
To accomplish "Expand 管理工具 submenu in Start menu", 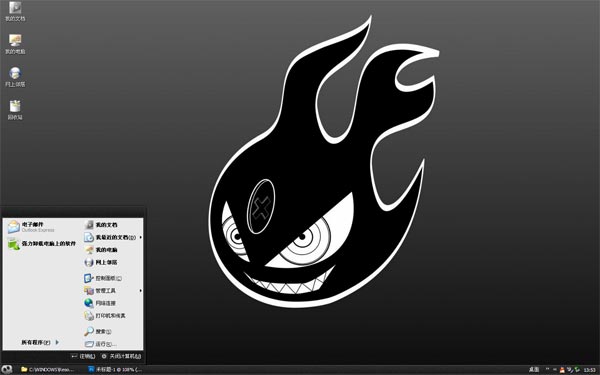I will (x=113, y=291).
